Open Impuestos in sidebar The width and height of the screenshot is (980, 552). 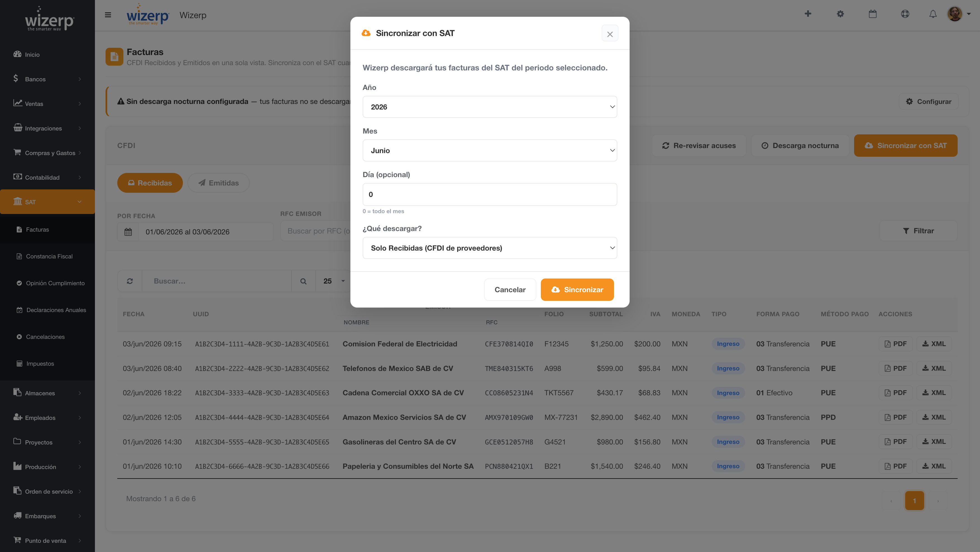(x=47, y=363)
